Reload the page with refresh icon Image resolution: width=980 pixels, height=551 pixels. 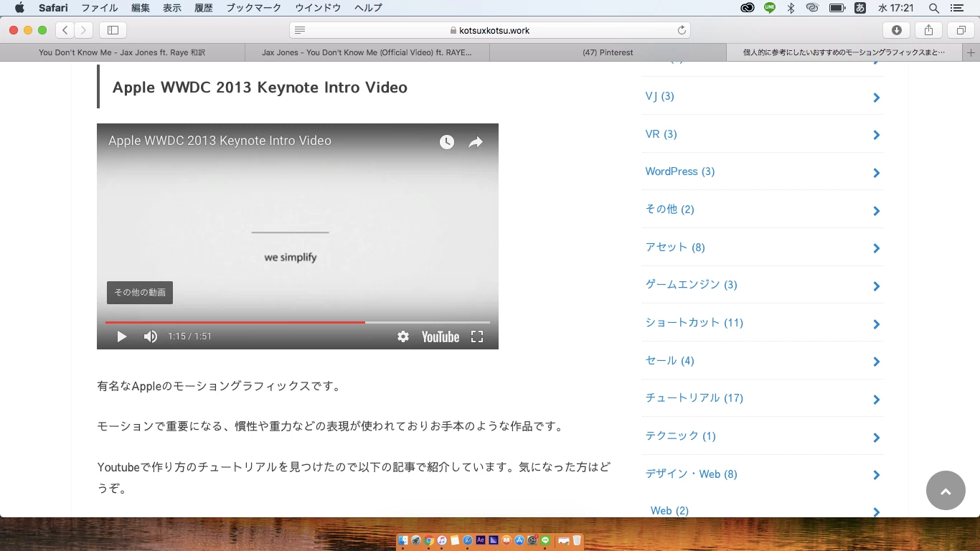682,30
